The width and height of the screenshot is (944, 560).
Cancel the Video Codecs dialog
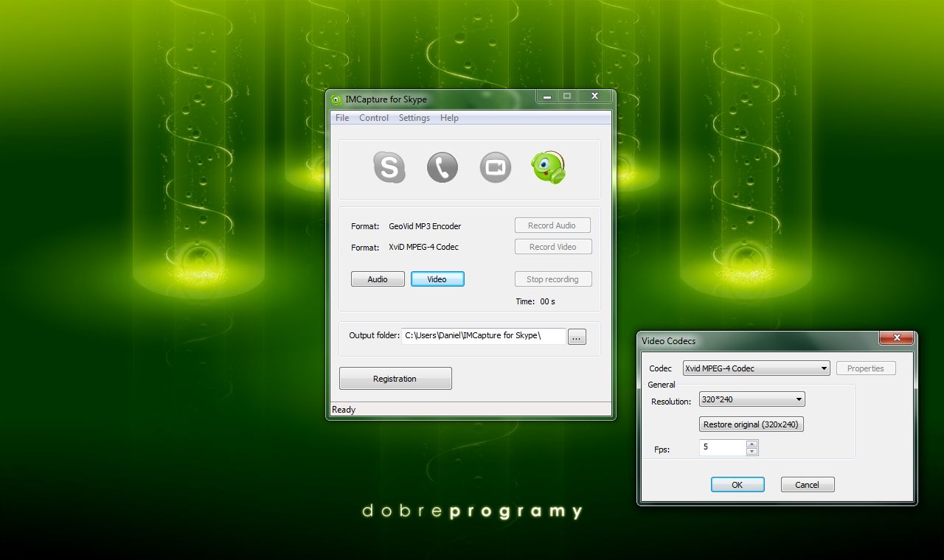(x=808, y=485)
